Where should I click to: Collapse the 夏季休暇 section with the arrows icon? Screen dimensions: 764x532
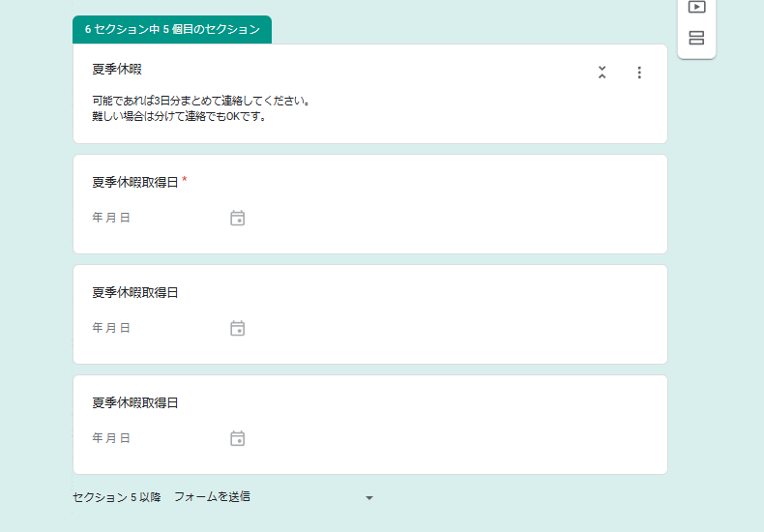pyautogui.click(x=602, y=73)
